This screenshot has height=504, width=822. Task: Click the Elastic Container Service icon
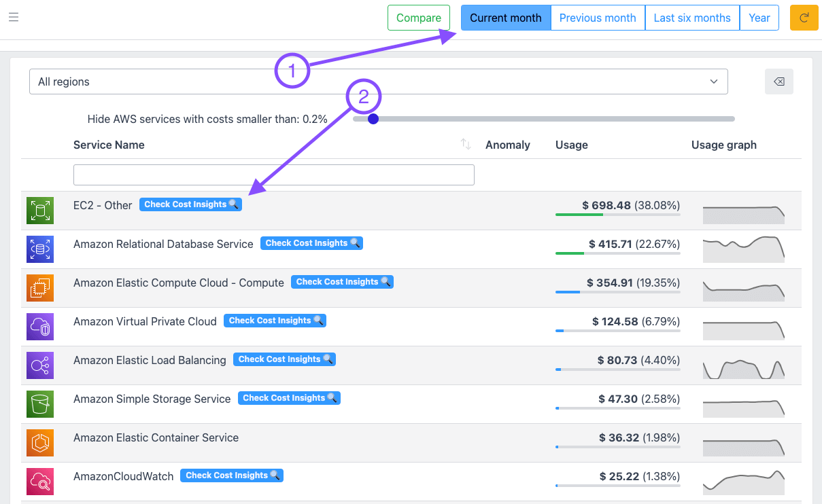pyautogui.click(x=40, y=443)
